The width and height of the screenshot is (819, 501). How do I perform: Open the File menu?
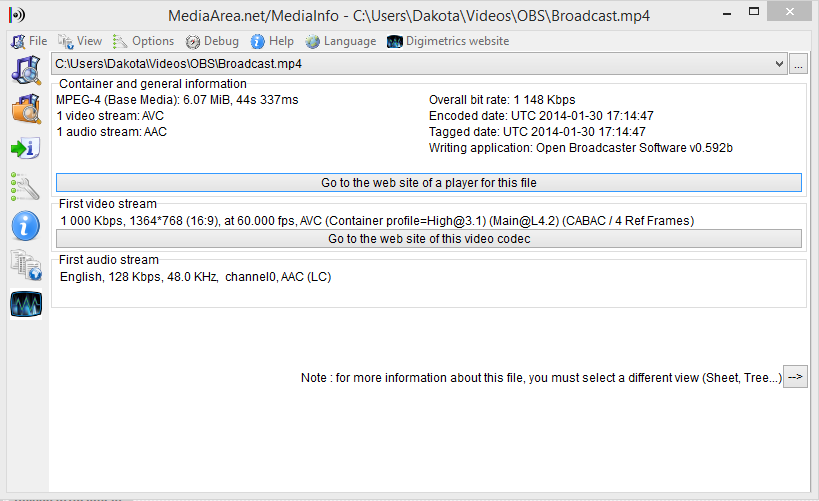tap(29, 41)
